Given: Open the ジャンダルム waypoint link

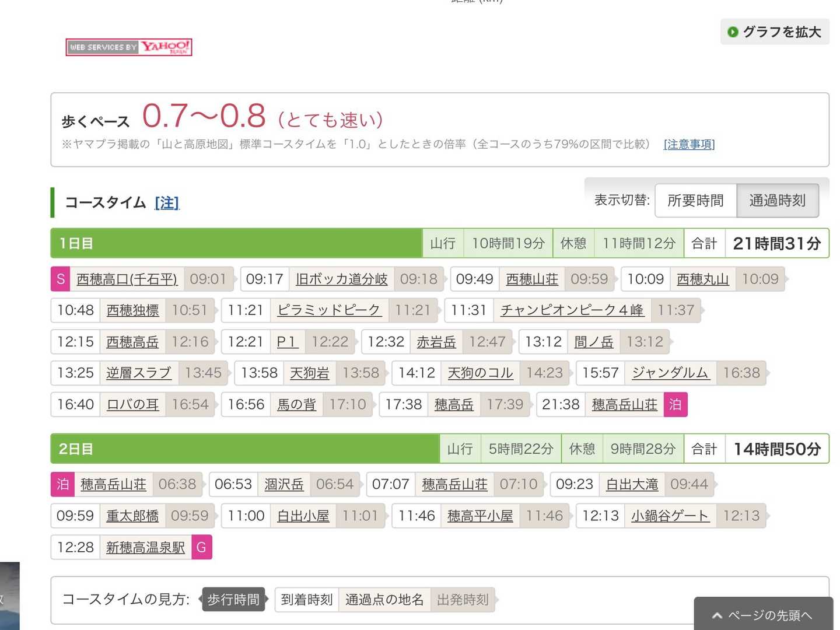Looking at the screenshot, I should [670, 373].
